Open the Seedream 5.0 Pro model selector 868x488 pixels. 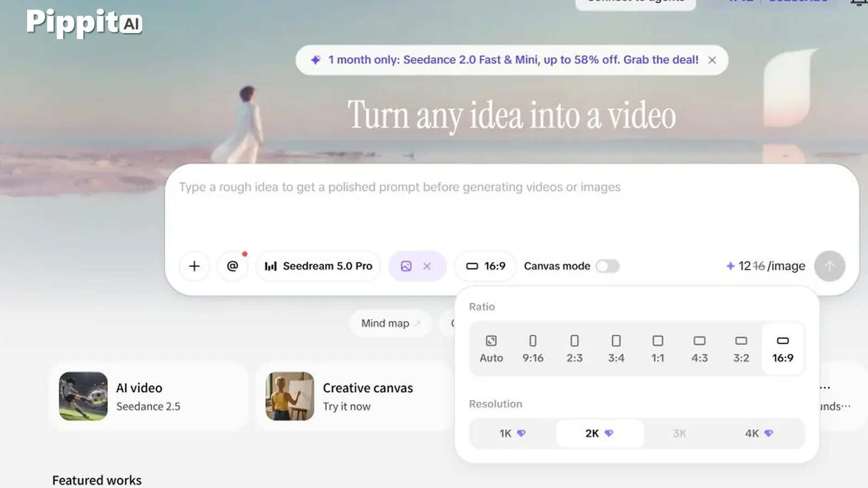(x=318, y=266)
